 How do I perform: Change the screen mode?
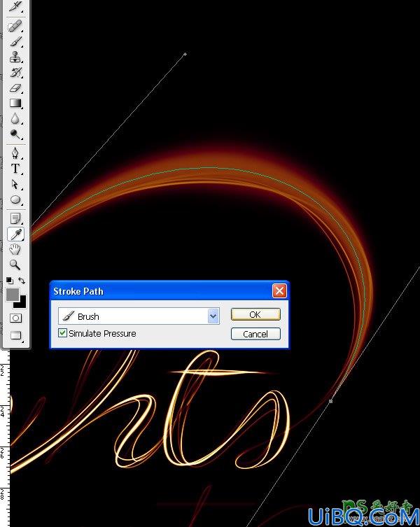tap(16, 335)
